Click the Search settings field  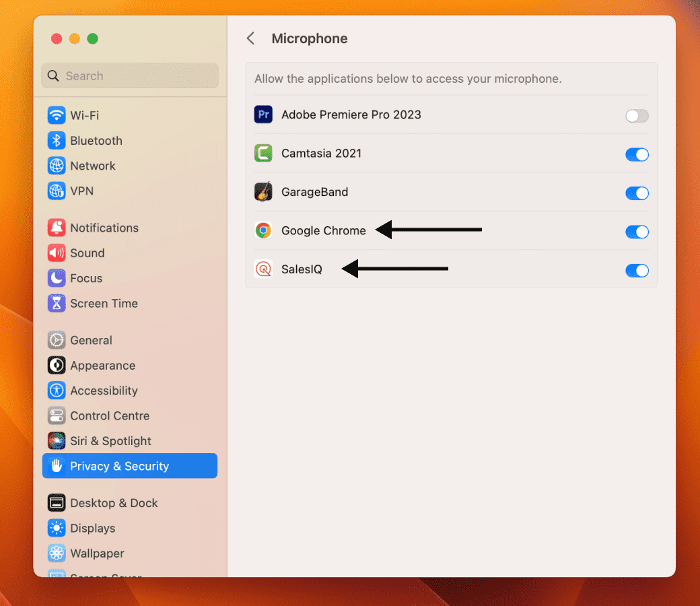[x=130, y=76]
